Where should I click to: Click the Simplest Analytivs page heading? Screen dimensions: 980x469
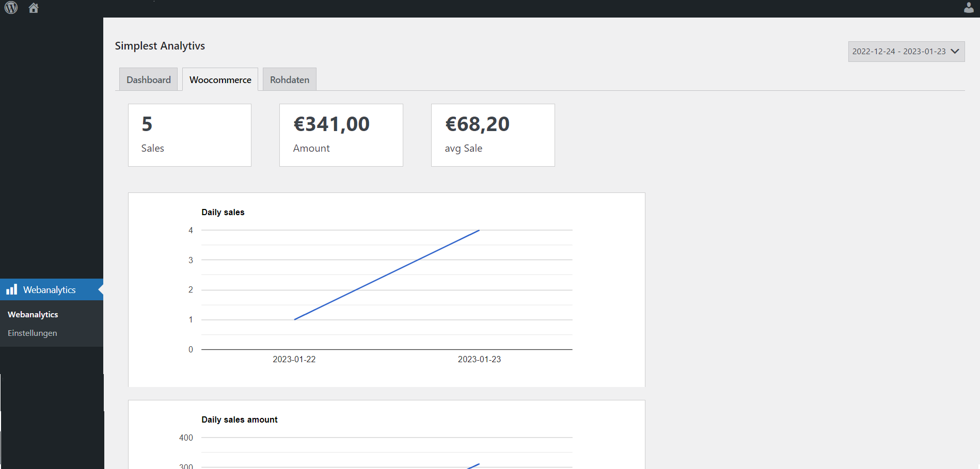160,45
